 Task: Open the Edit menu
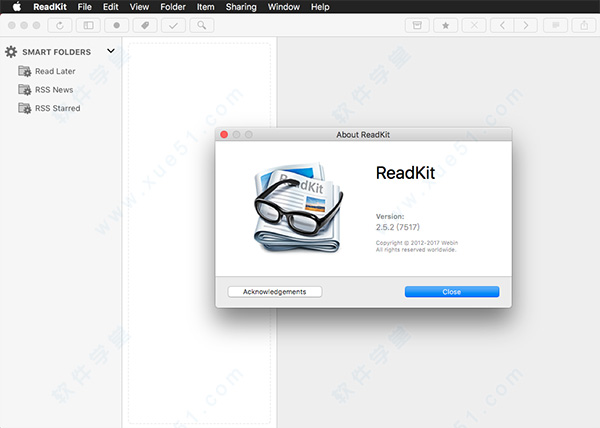111,7
